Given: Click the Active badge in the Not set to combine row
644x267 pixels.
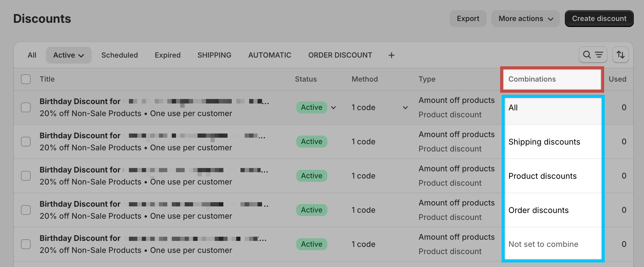Looking at the screenshot, I should coord(312,244).
